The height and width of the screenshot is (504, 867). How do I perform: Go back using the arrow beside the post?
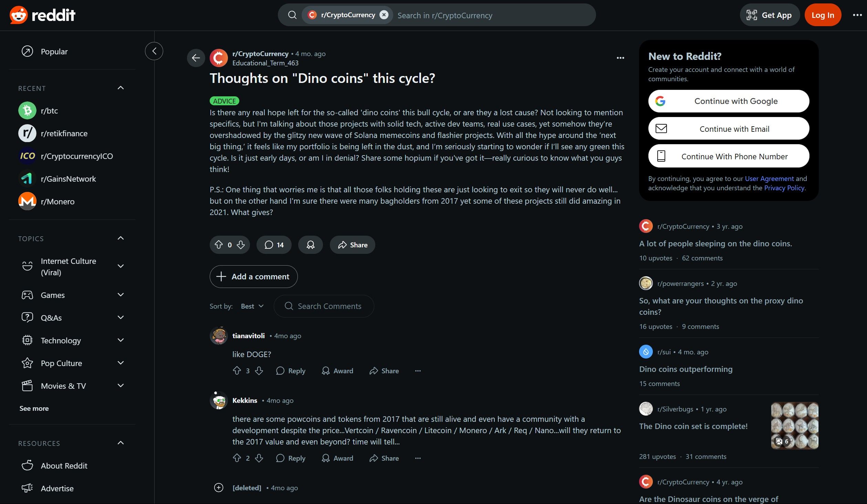(196, 58)
